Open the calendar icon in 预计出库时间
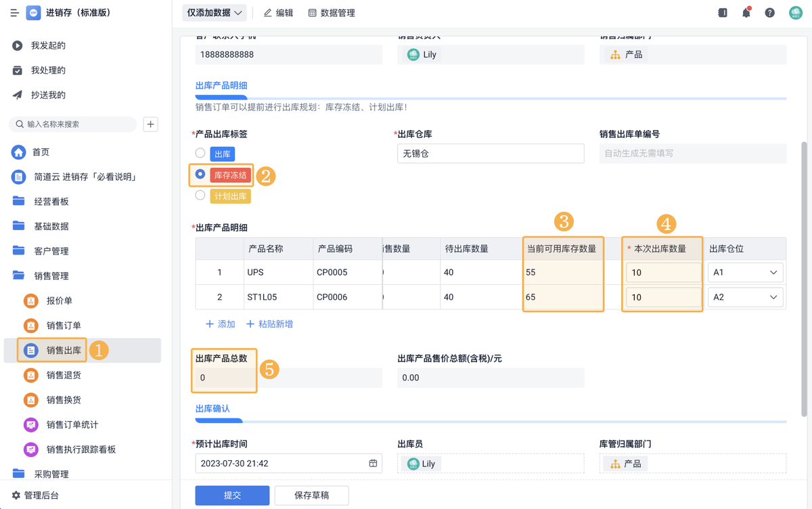Image resolution: width=812 pixels, height=509 pixels. tap(373, 464)
